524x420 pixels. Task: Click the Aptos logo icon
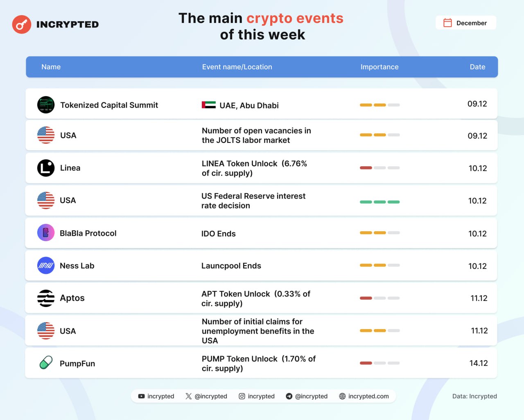click(46, 298)
